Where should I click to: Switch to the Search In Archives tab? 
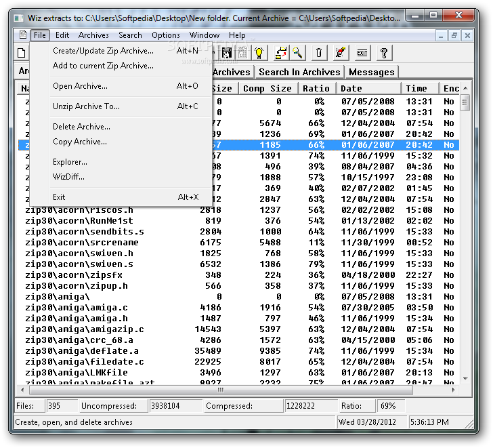click(x=299, y=72)
